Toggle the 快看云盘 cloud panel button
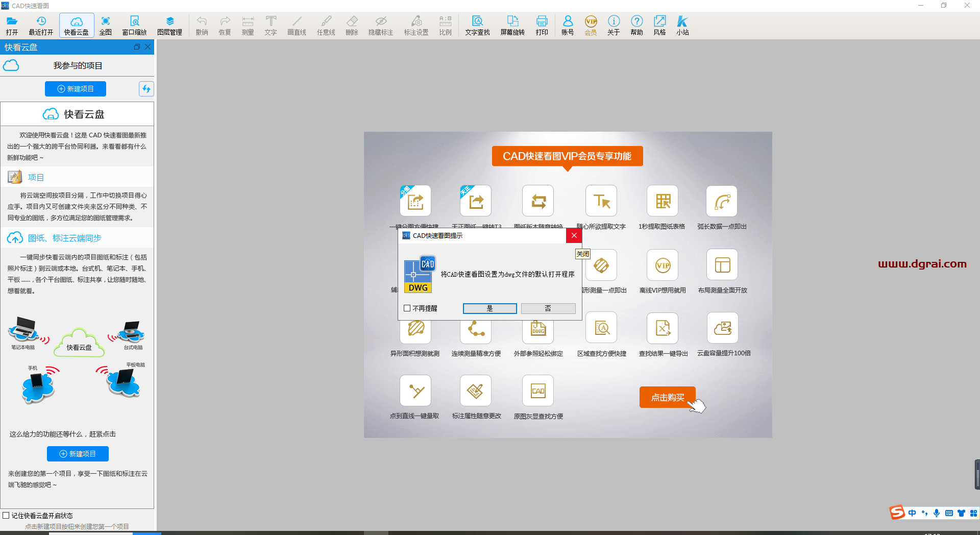 77,25
